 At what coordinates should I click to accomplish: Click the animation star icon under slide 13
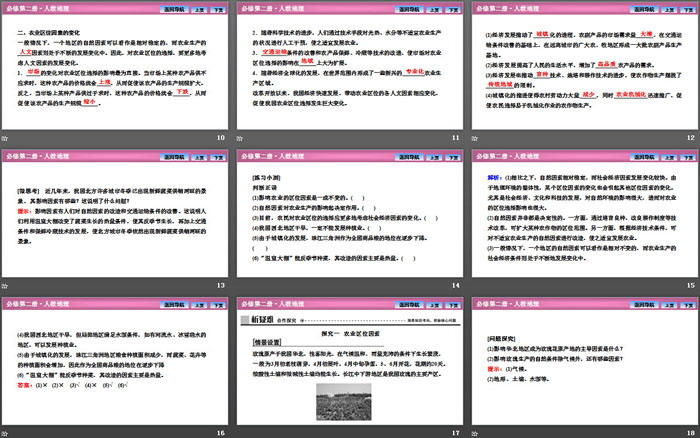tap(7, 286)
